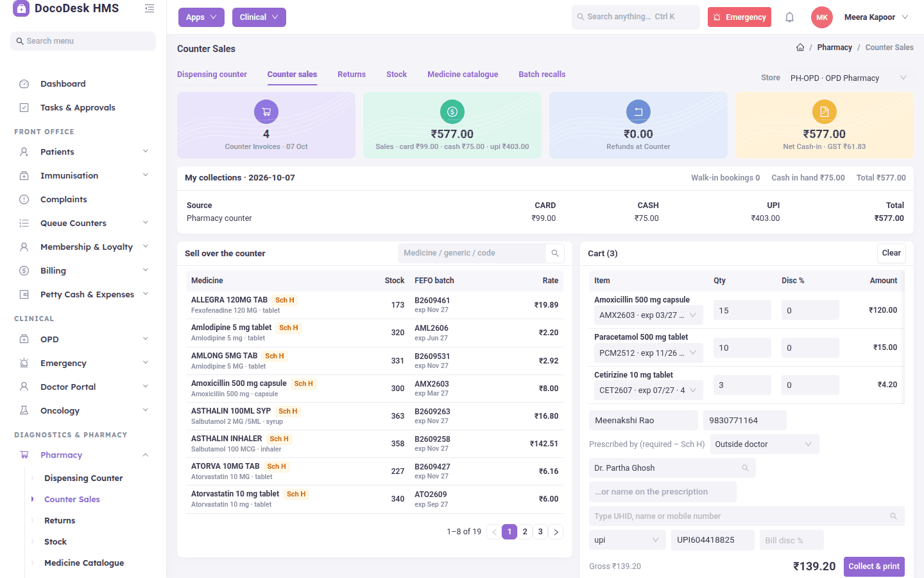Switch to Dispensing counter tab
924x578 pixels.
(212, 74)
